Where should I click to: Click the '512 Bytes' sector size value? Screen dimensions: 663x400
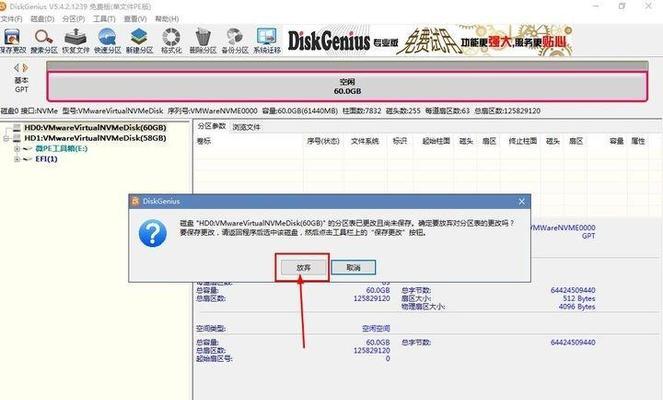point(579,299)
